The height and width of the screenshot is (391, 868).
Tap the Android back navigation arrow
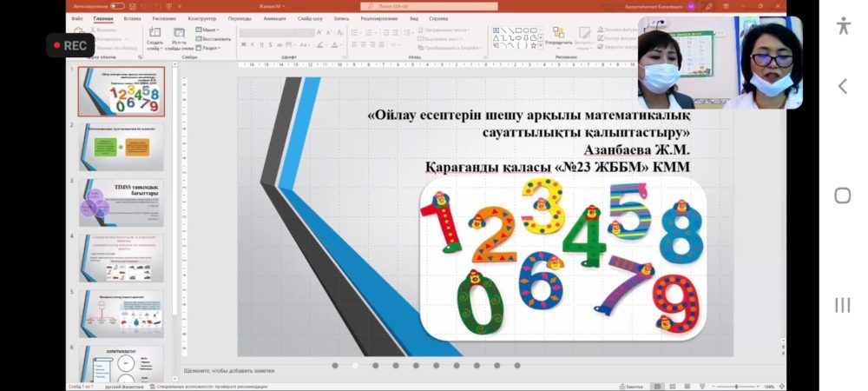843,86
